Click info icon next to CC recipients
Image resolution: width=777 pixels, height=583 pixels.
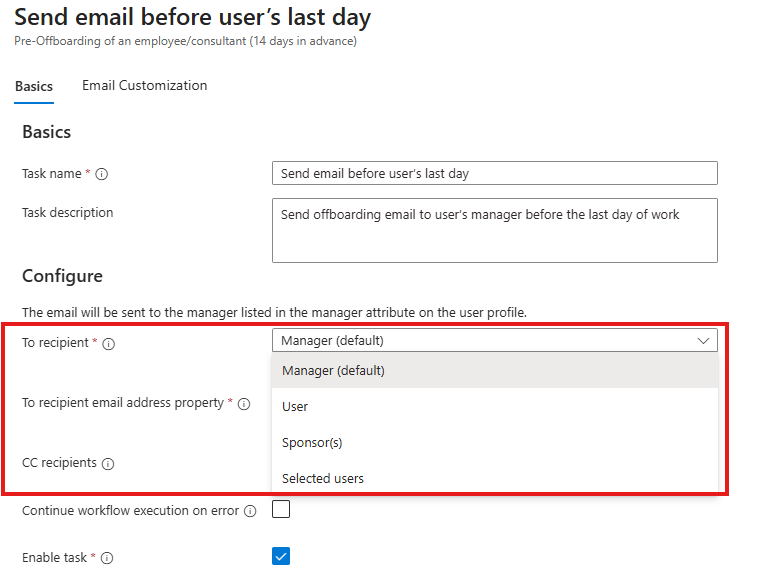click(x=108, y=464)
